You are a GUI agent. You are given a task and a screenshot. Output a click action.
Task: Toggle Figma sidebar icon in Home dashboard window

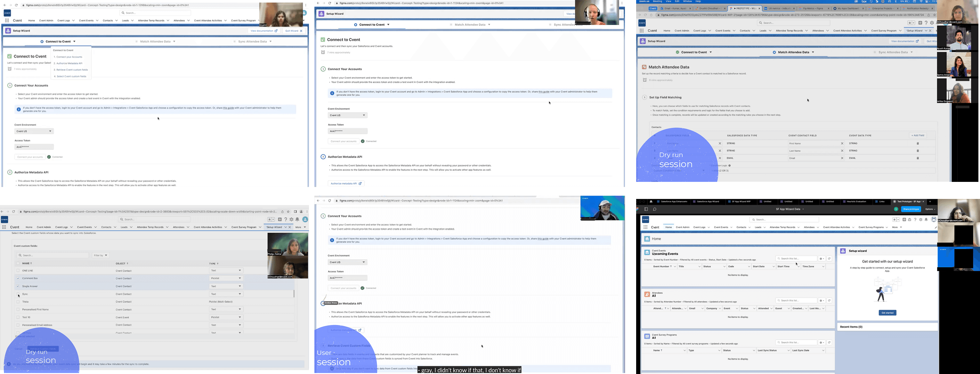click(646, 209)
